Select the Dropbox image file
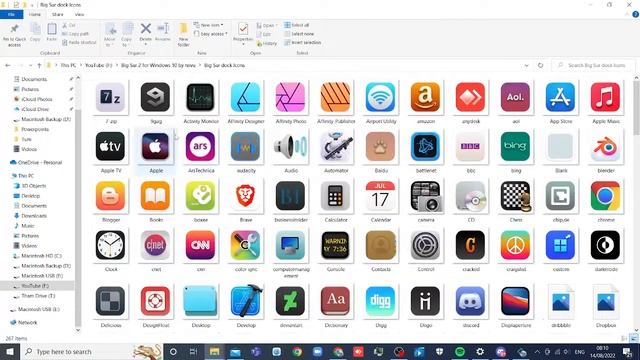 pos(605,307)
